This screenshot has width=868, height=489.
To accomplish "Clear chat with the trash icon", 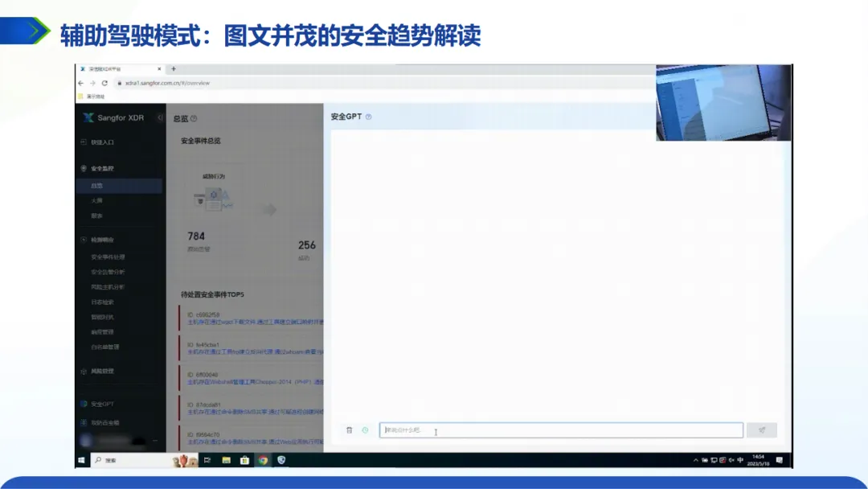I will click(x=350, y=430).
